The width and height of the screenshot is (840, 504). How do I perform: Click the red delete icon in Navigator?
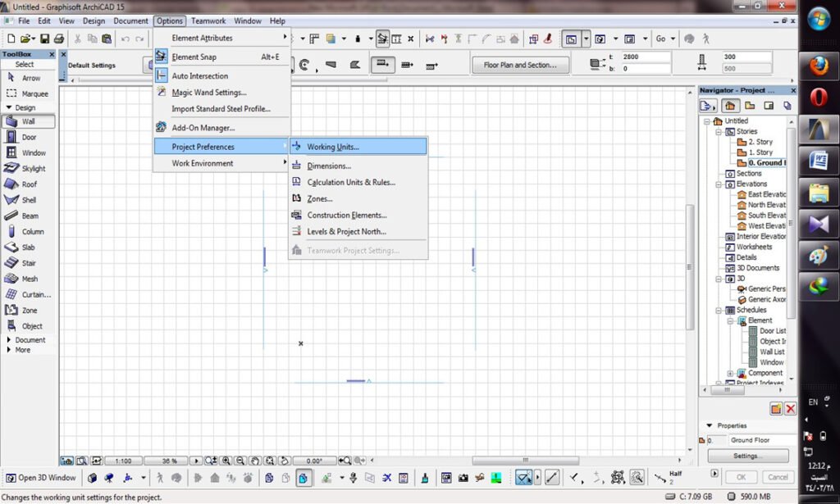pos(790,408)
